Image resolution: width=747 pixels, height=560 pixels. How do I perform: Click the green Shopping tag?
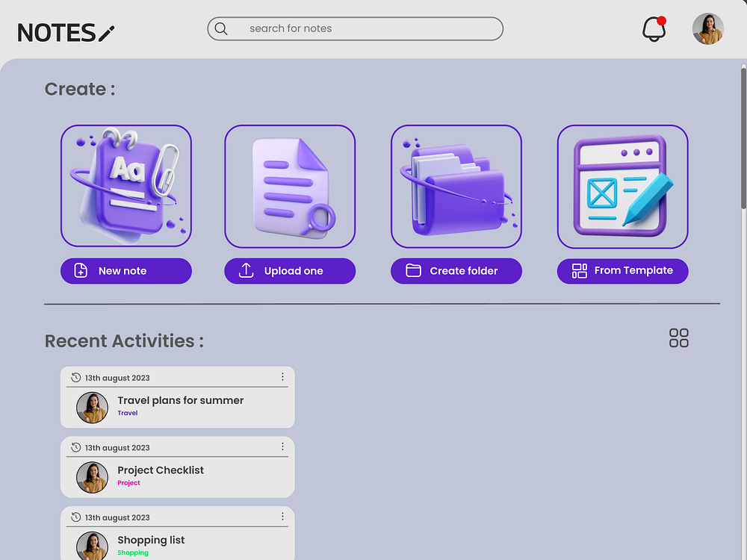[133, 553]
